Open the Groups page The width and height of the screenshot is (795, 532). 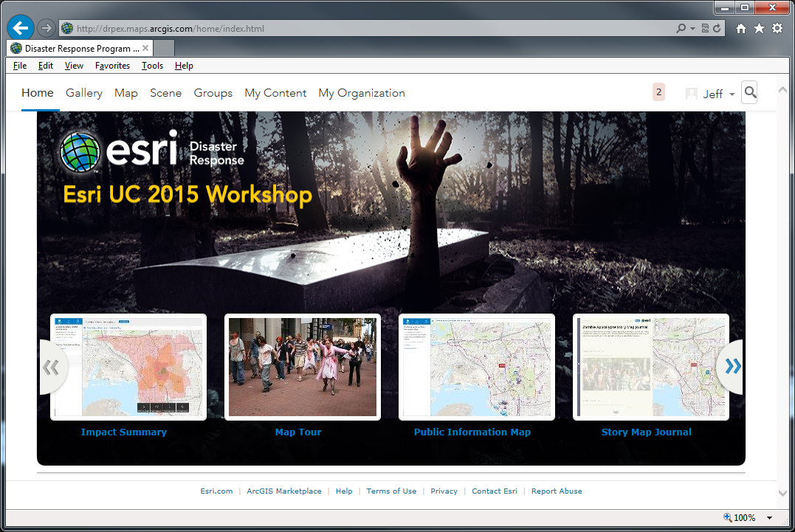(213, 93)
